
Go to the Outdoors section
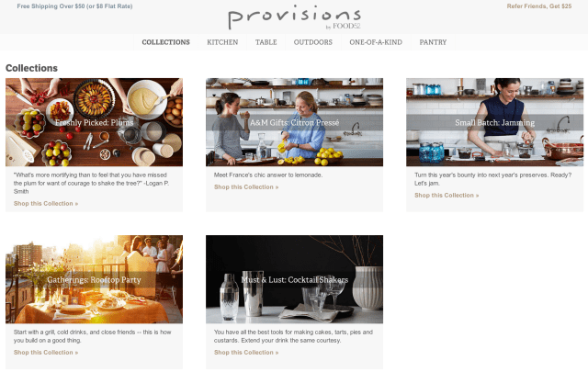point(313,42)
